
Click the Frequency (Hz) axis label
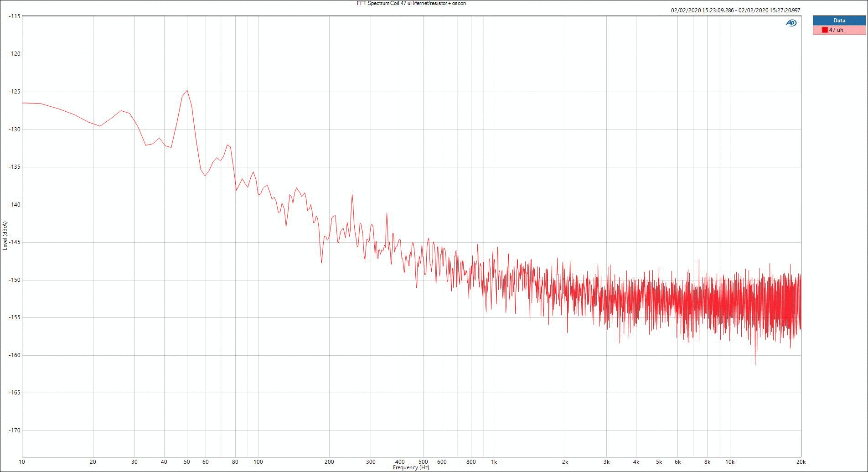[x=411, y=468]
